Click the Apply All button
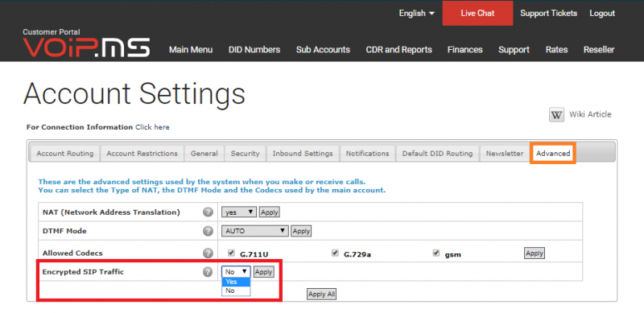The height and width of the screenshot is (313, 644). pyautogui.click(x=321, y=294)
